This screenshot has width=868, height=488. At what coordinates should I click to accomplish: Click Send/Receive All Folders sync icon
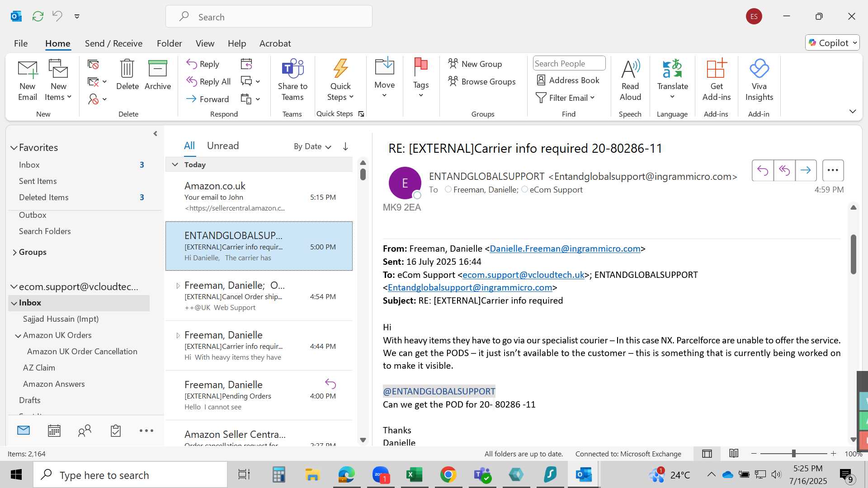[x=38, y=16]
